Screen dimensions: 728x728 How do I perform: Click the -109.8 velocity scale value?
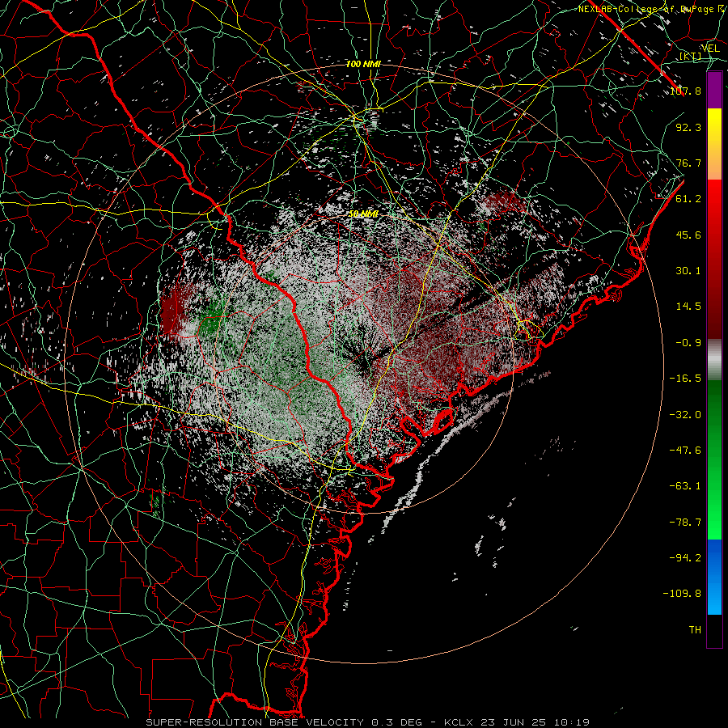coord(682,594)
